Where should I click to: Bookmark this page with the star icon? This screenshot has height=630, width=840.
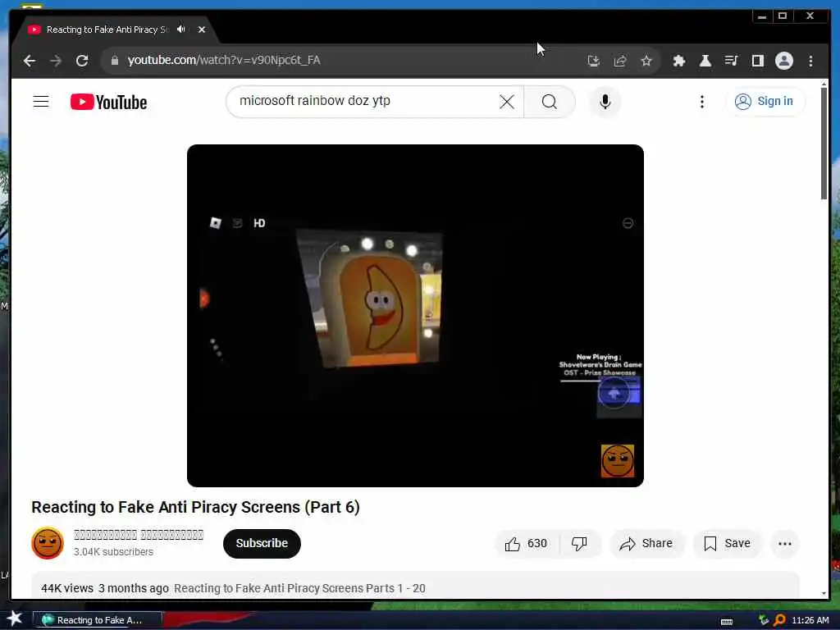click(x=646, y=61)
